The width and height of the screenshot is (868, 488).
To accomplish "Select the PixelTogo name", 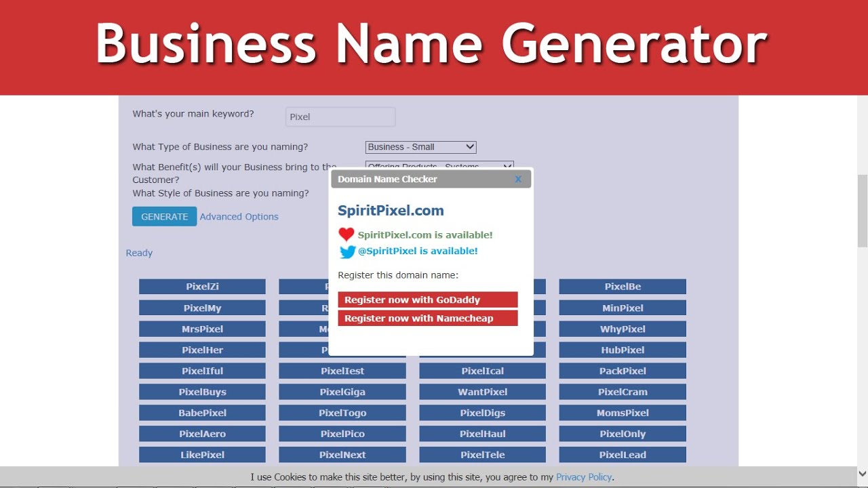I will (342, 413).
